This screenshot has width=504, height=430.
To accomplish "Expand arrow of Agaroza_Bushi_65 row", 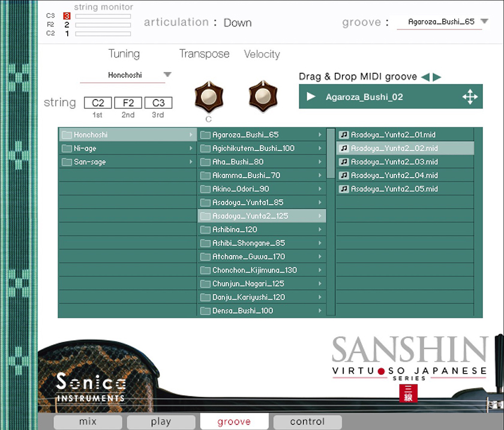I will [320, 135].
